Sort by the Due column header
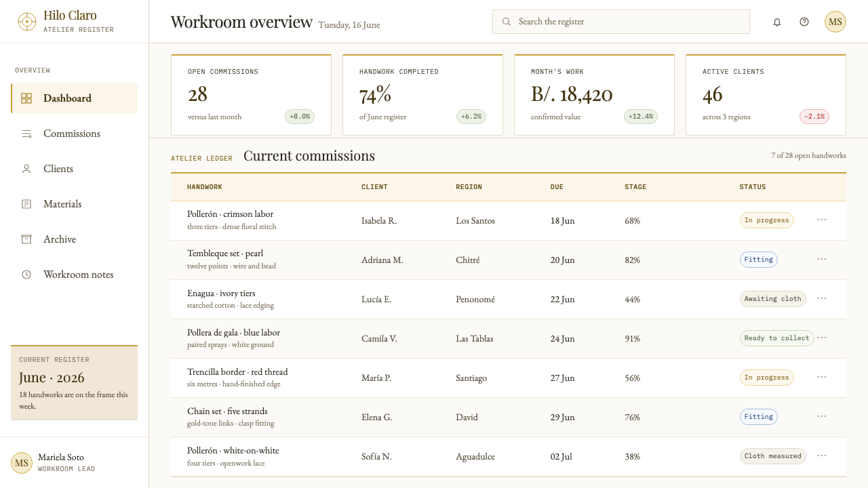 557,187
